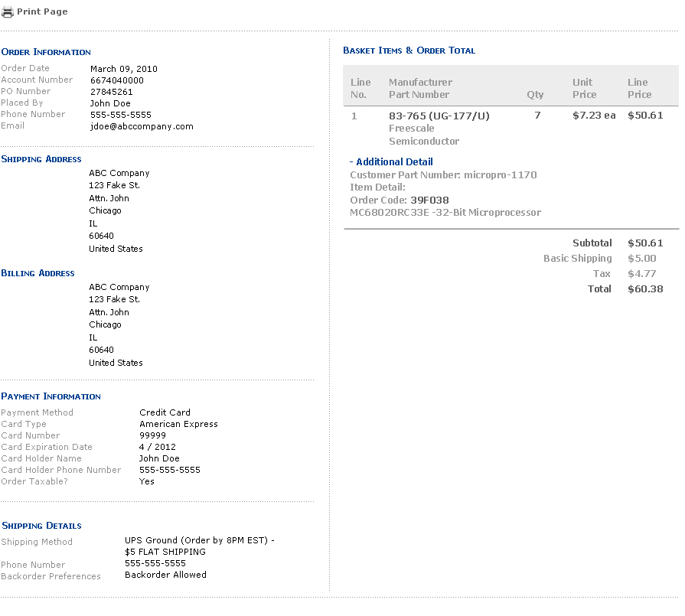Click the quantity value 7
The image size is (685, 616).
click(x=537, y=116)
